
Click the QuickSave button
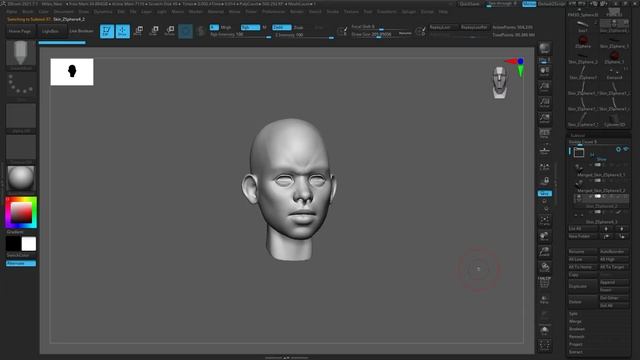pos(470,4)
